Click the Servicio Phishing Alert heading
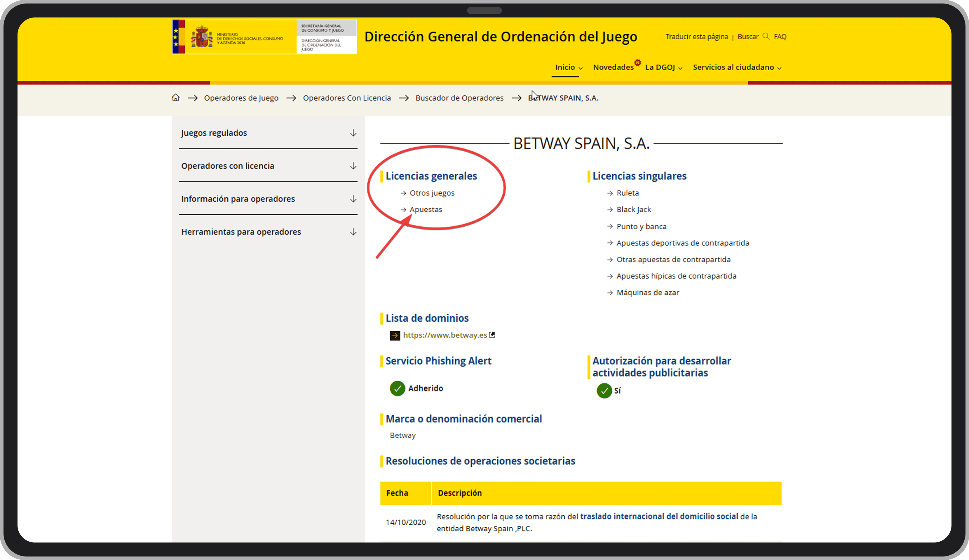The image size is (969, 560). pos(438,361)
